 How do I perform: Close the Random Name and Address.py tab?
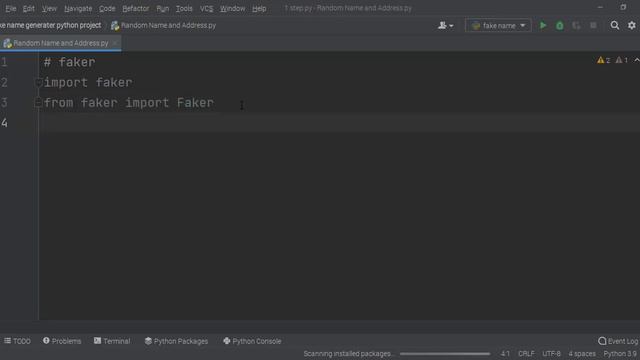point(115,43)
